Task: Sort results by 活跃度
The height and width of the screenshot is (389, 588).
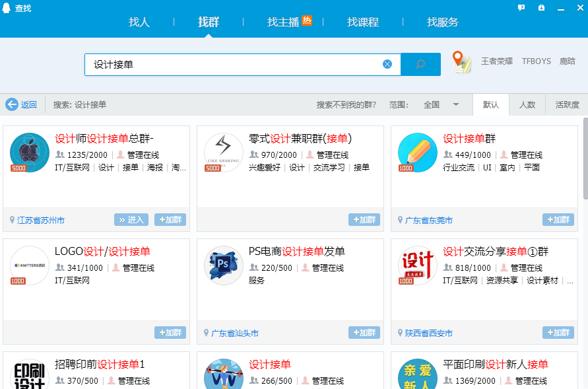Action: coord(566,104)
